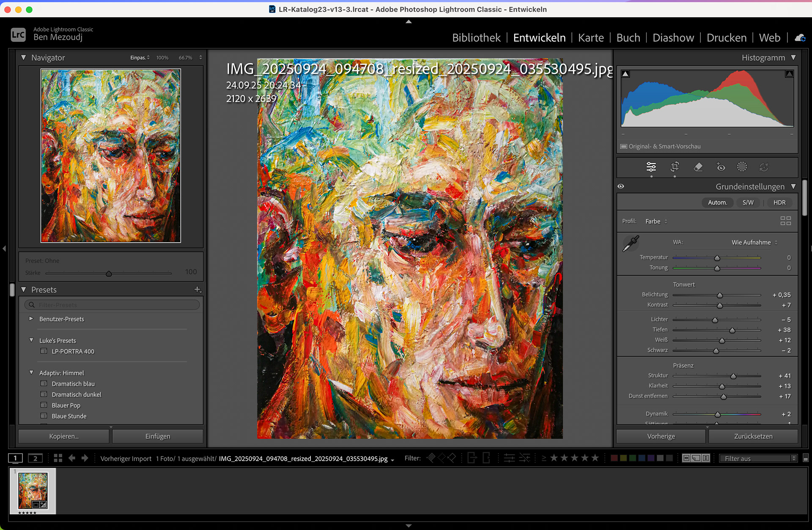This screenshot has width=812, height=530.
Task: Click the rating comparison symbol in filter
Action: click(544, 458)
